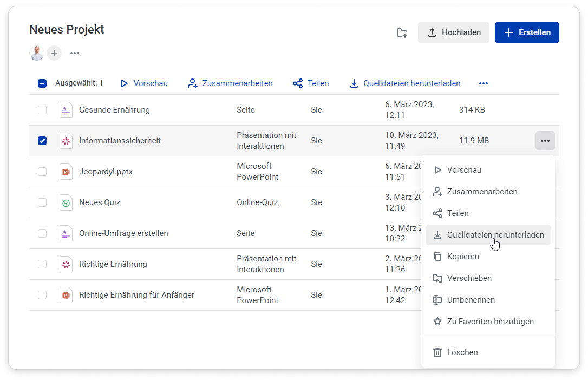588x380 pixels.
Task: Click the Erstellen button
Action: point(526,32)
